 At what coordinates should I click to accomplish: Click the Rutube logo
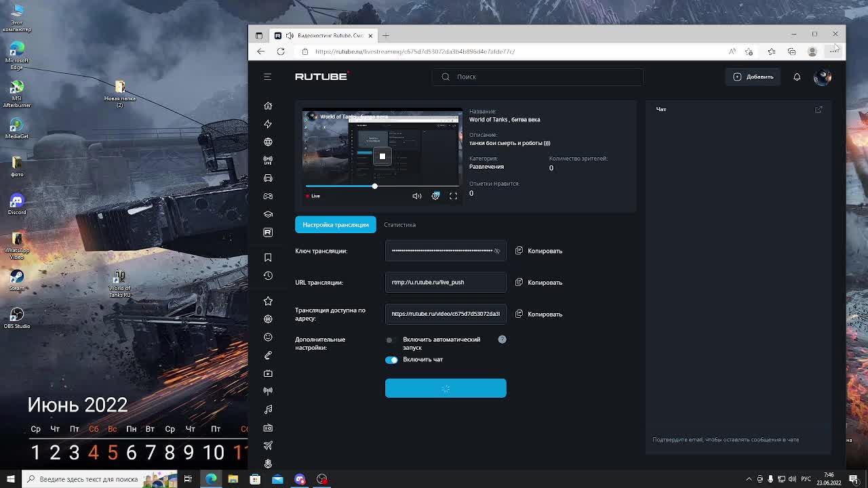click(322, 77)
